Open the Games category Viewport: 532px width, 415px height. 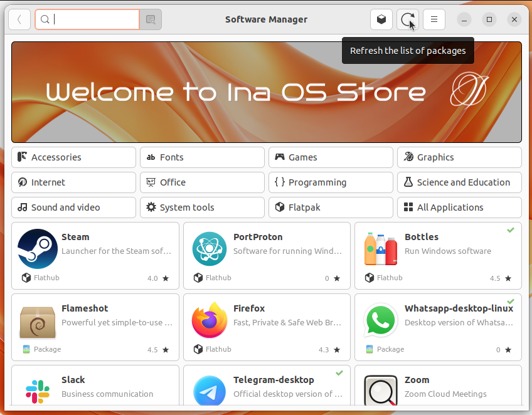(x=331, y=157)
